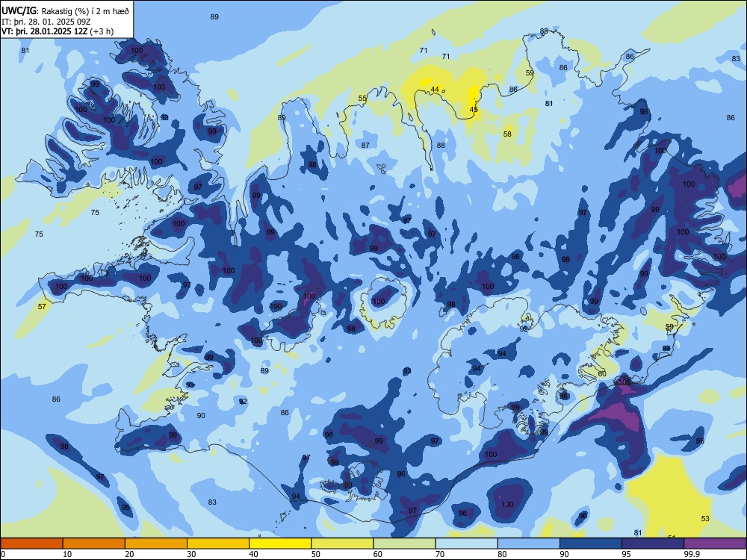Select the medium blue 90–95 legend swatch

pos(591,544)
